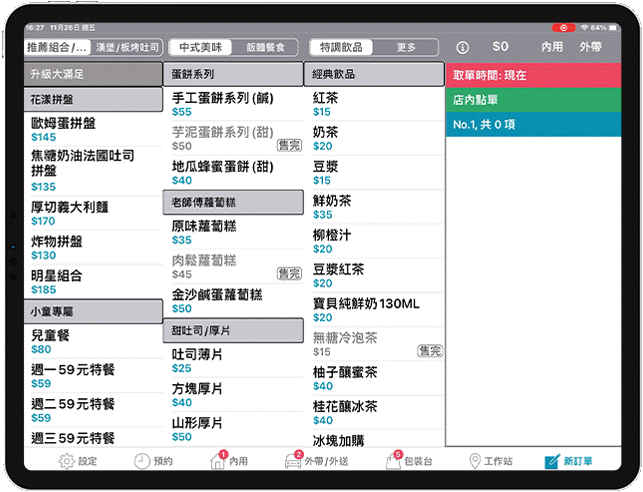
Task: Select the 推薦組合 category tab
Action: 59,47
